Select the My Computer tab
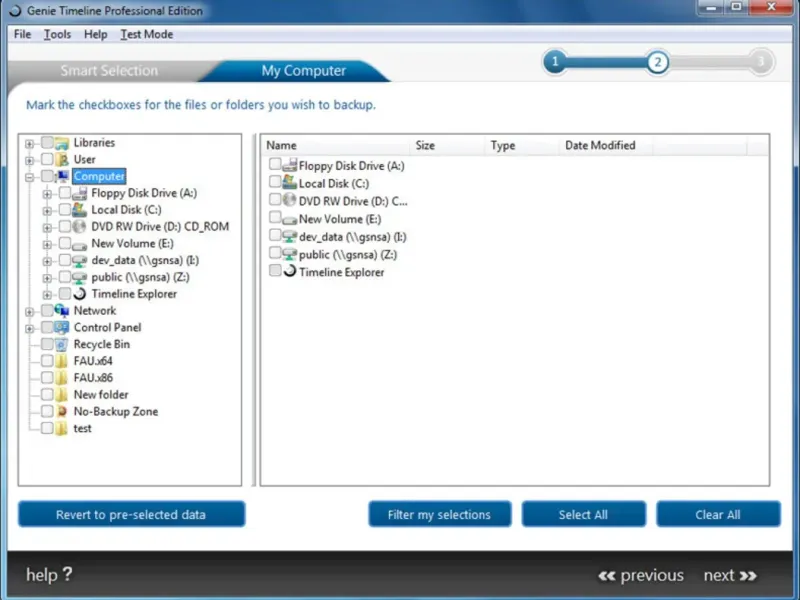The image size is (800, 600). [x=304, y=70]
